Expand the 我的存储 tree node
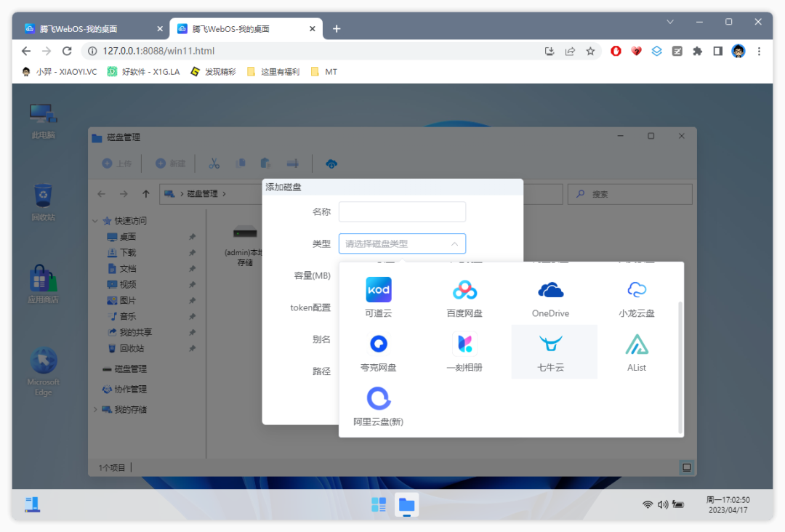The image size is (785, 532). (x=95, y=409)
